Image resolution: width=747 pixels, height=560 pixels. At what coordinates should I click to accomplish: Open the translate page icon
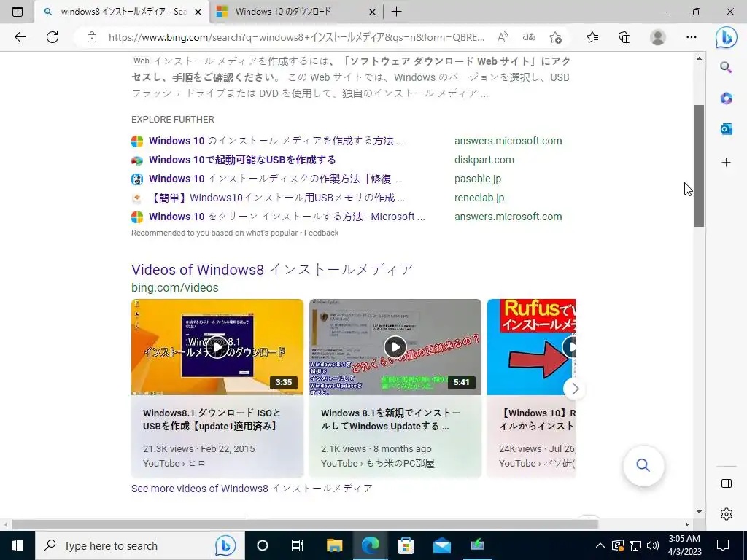529,37
